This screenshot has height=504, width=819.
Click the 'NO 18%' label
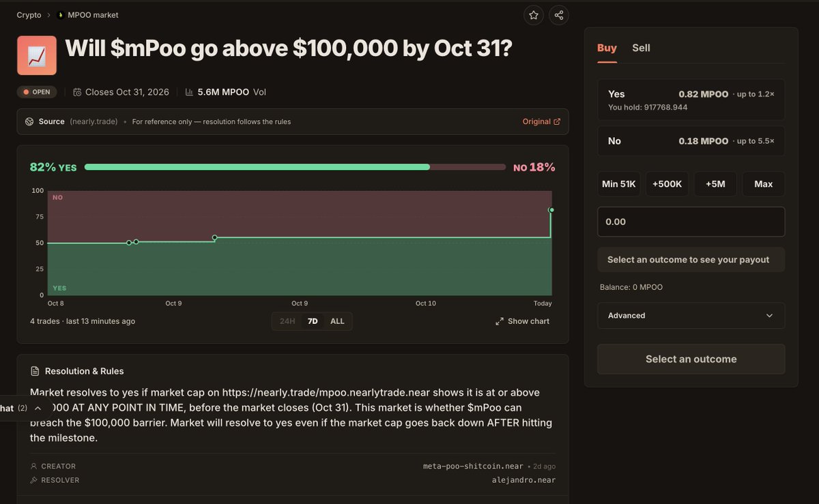534,167
